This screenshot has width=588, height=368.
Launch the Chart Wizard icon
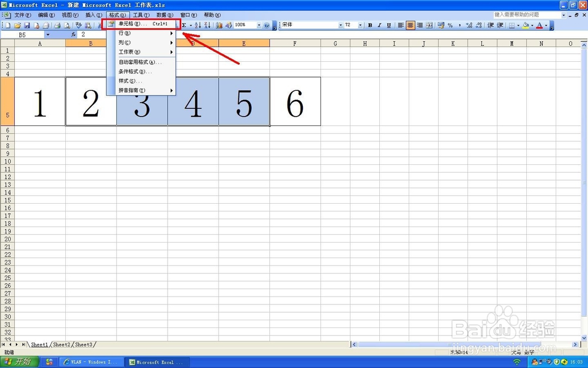(219, 25)
